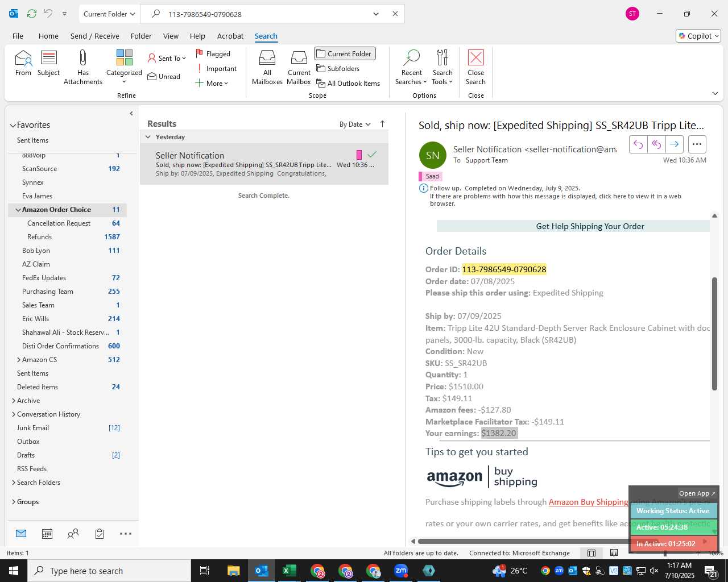Open more actions ellipsis in reading pane
Screen dimensions: 728x582
point(697,144)
